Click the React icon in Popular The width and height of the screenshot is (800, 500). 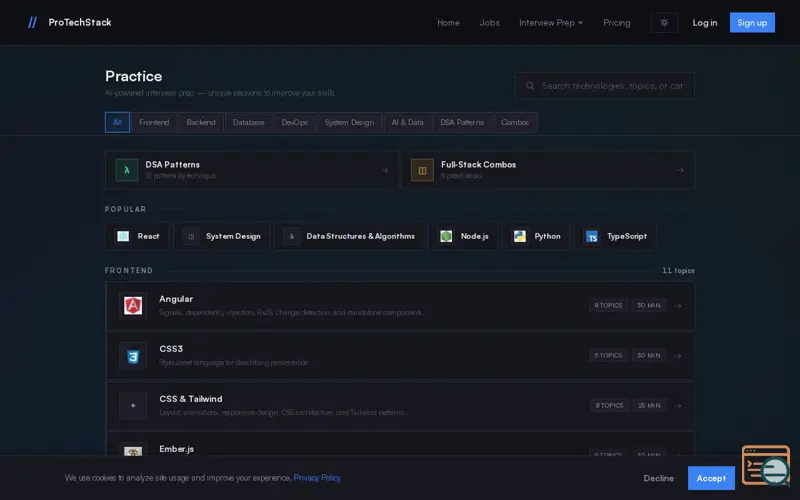pos(123,236)
